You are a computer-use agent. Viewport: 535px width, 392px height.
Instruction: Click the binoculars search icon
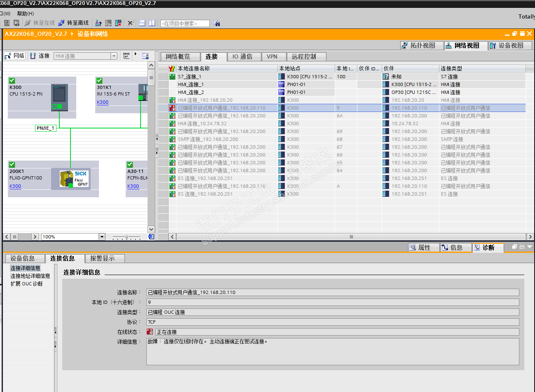pyautogui.click(x=217, y=23)
